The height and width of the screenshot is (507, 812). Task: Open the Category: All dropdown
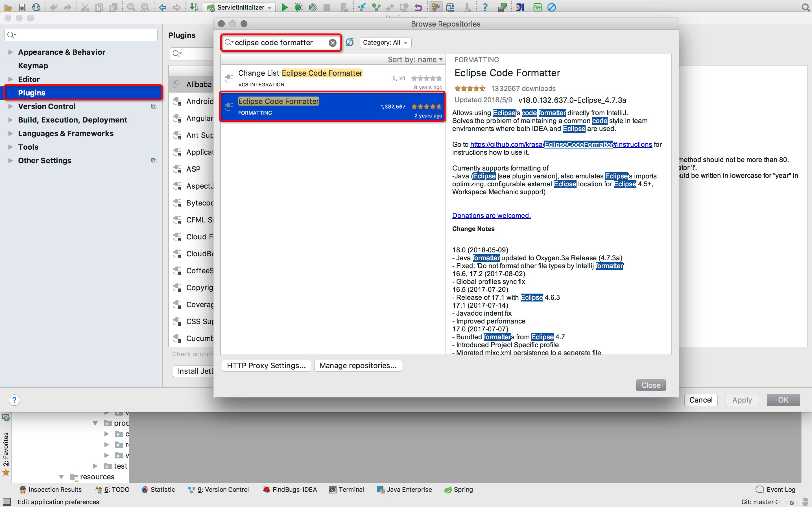pos(385,43)
